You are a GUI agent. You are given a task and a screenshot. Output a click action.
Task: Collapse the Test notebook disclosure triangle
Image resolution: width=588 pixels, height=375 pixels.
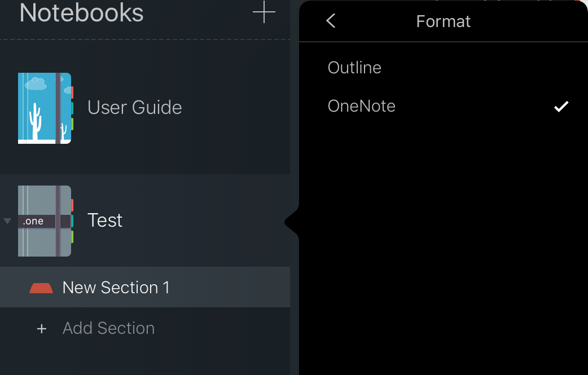7,221
